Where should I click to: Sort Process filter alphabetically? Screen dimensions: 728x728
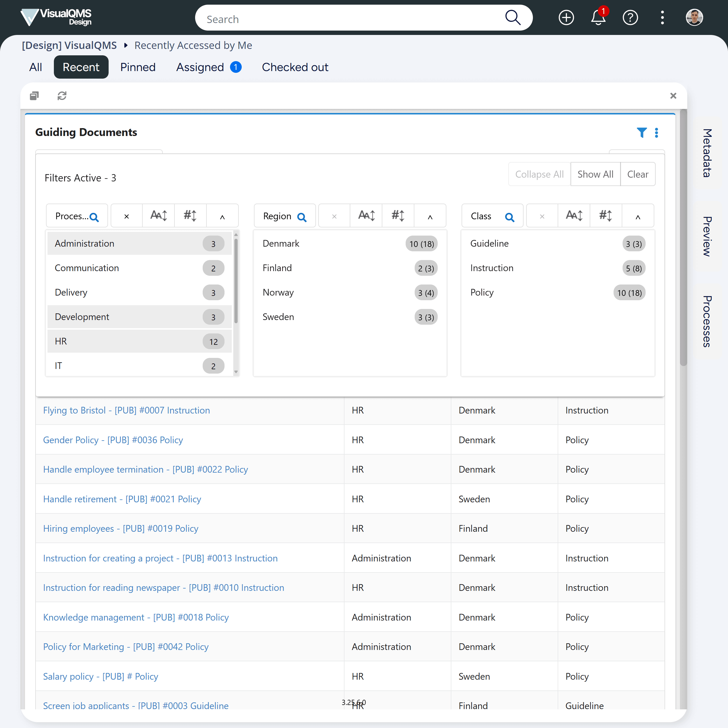(x=159, y=216)
